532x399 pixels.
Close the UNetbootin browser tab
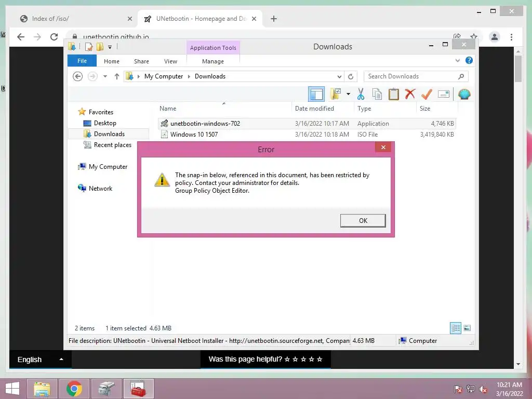(x=254, y=19)
